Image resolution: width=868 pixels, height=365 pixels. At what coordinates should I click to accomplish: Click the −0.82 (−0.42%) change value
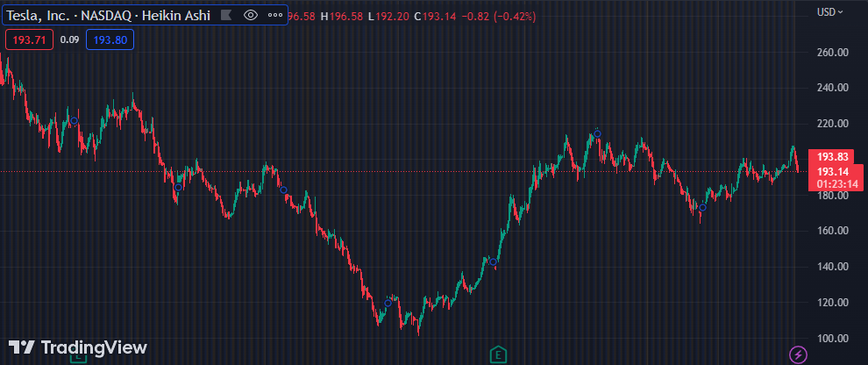point(499,17)
